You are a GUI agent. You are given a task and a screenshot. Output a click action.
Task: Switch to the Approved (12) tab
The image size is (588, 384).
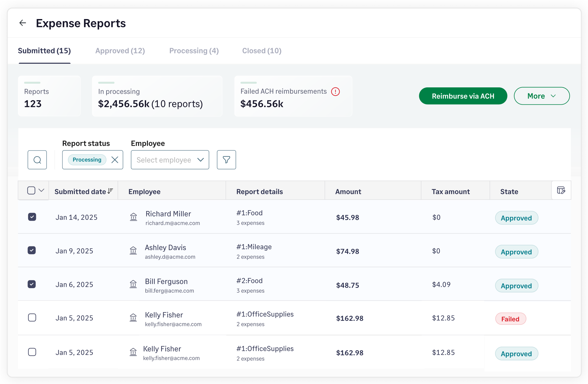point(120,50)
